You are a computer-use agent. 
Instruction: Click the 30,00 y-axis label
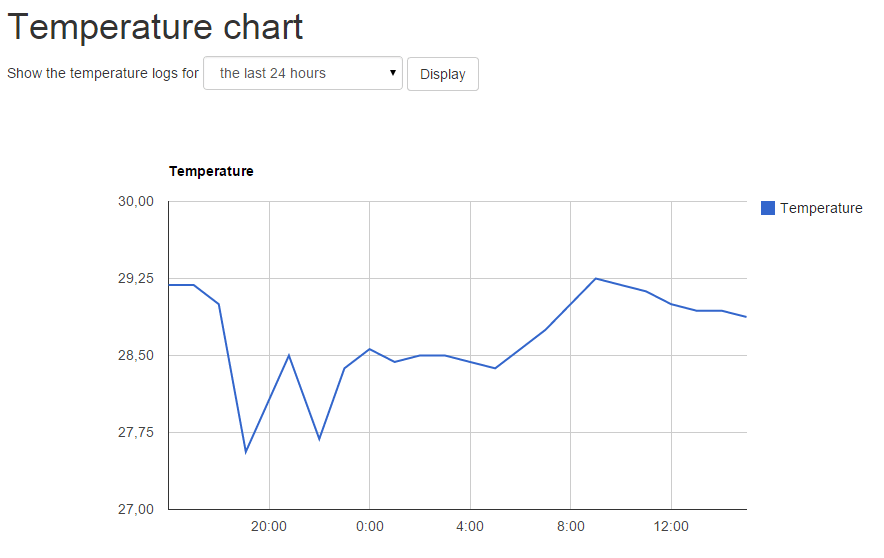pyautogui.click(x=136, y=201)
